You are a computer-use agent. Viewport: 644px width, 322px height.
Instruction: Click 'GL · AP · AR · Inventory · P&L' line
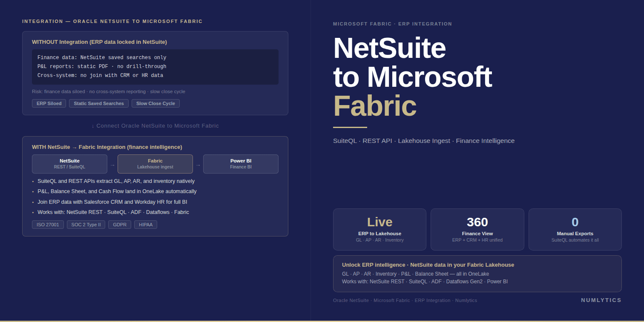point(415,274)
